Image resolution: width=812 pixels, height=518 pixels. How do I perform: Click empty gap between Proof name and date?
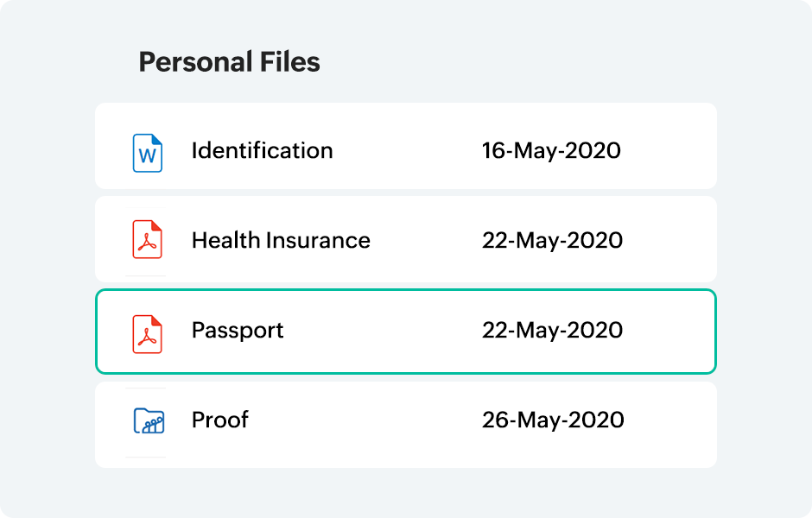[363, 420]
